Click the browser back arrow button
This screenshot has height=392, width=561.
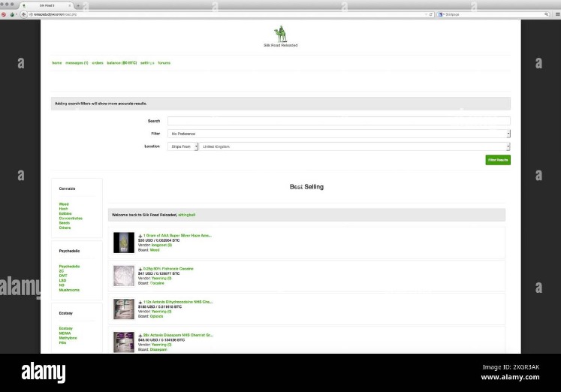(23, 14)
